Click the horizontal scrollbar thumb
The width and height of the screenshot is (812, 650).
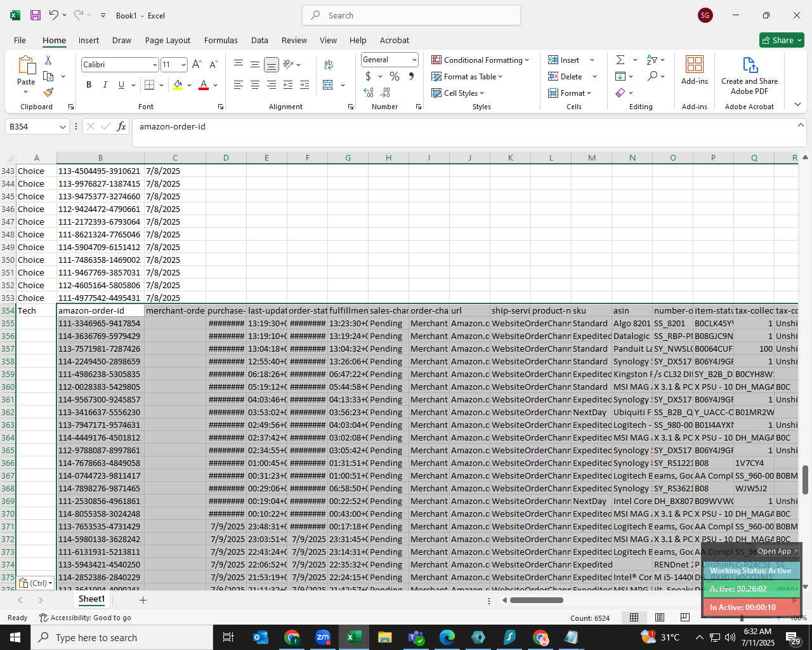pyautogui.click(x=536, y=600)
